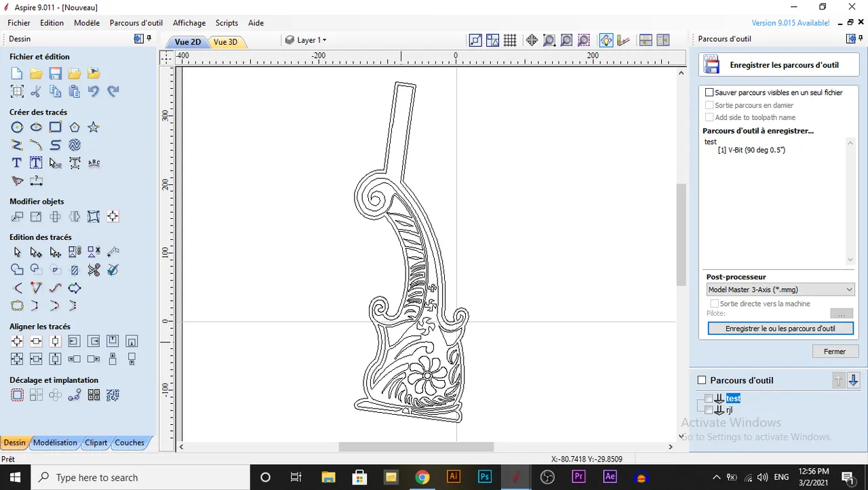868x490 pixels.
Task: Check 'Sauver parcours visibles en un seul fichier'
Action: pos(709,92)
